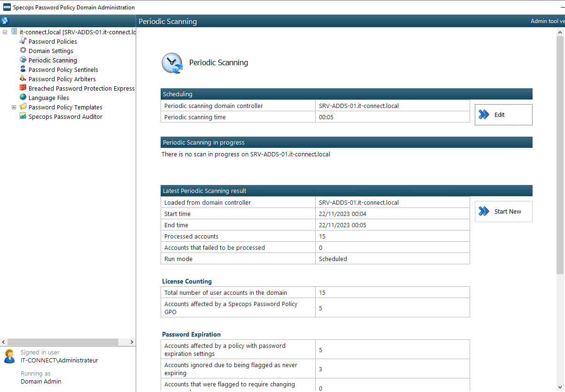This screenshot has height=392, width=565.
Task: Click left arrow of tree horizontal scrollbar
Action: point(4,342)
